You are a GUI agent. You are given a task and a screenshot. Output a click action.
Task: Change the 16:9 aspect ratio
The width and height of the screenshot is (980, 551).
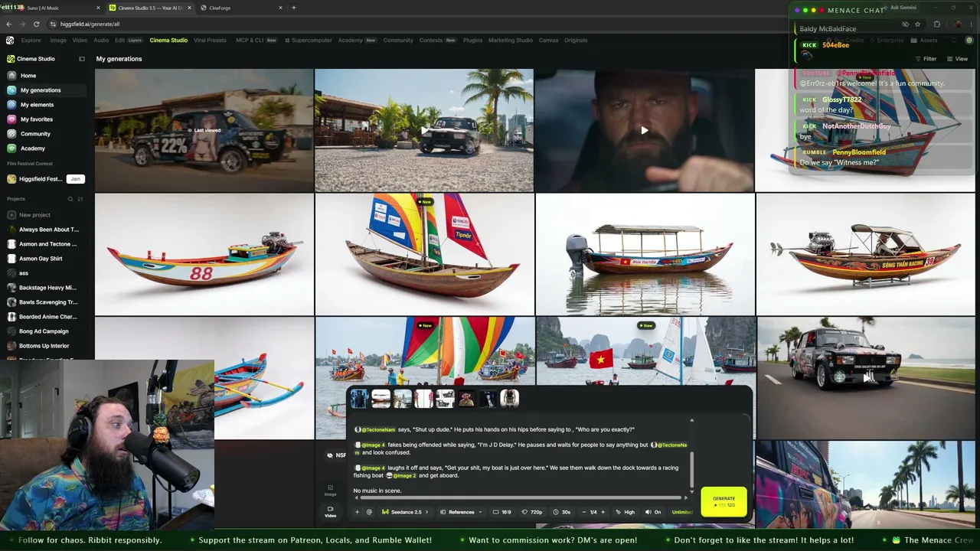pos(502,512)
